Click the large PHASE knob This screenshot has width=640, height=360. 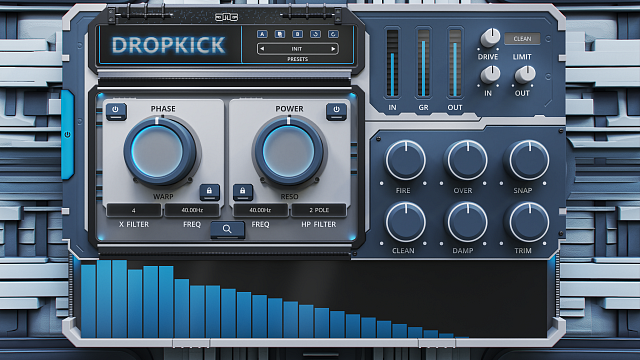click(159, 151)
